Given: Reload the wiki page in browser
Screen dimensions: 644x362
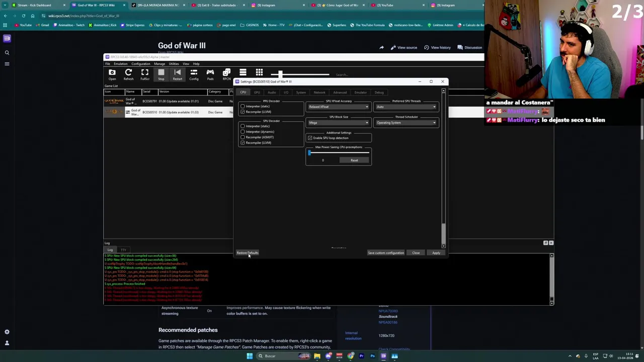Looking at the screenshot, I should pyautogui.click(x=23, y=16).
